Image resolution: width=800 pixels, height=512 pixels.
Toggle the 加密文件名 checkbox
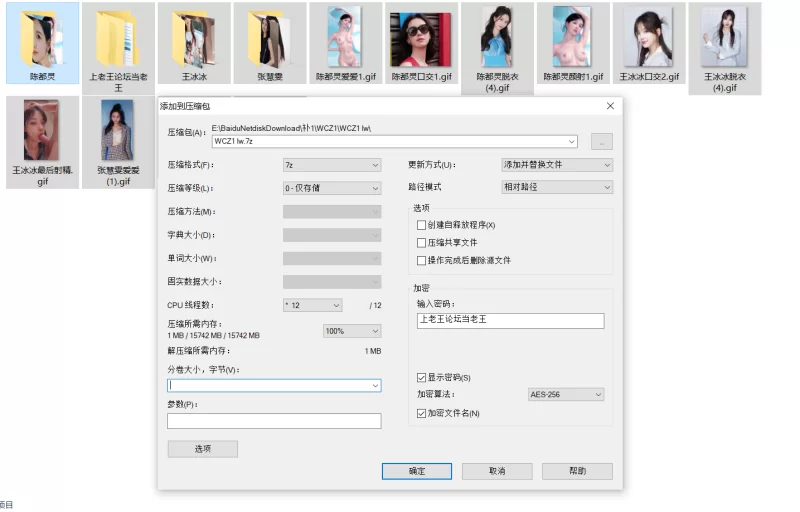pyautogui.click(x=422, y=413)
